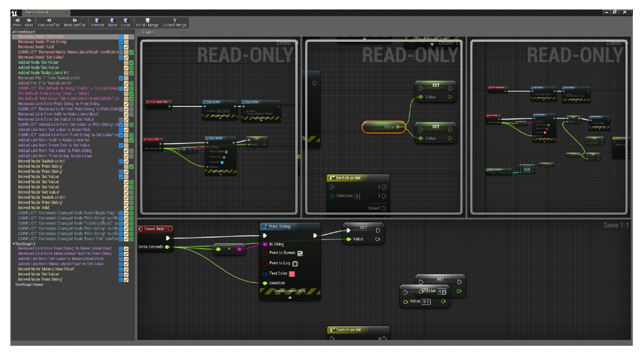The width and height of the screenshot is (644, 357).
Task: Accept the Remote version
Action: point(97,22)
